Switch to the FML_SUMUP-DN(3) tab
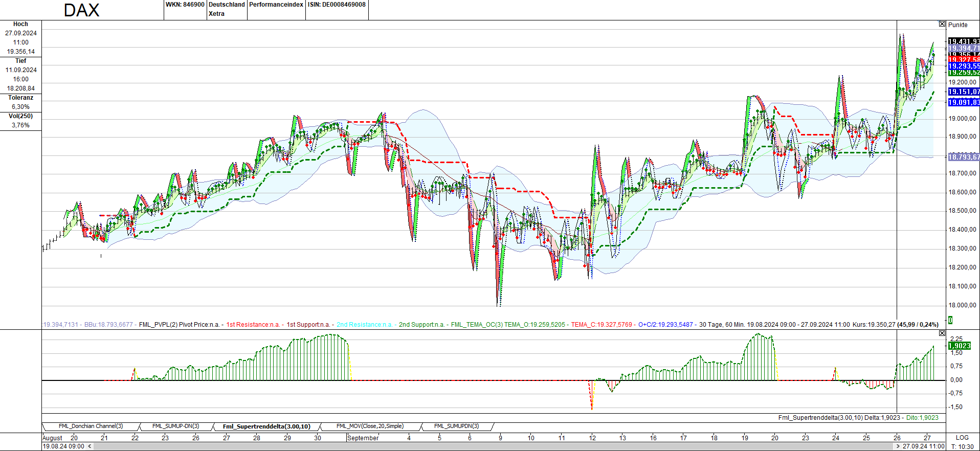The height and width of the screenshot is (451, 980). coord(175,426)
